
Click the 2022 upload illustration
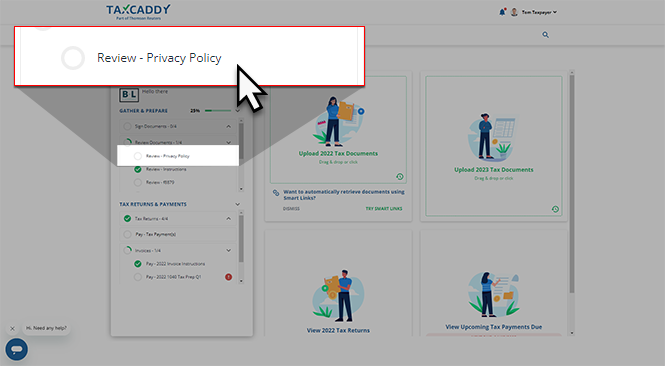338,121
